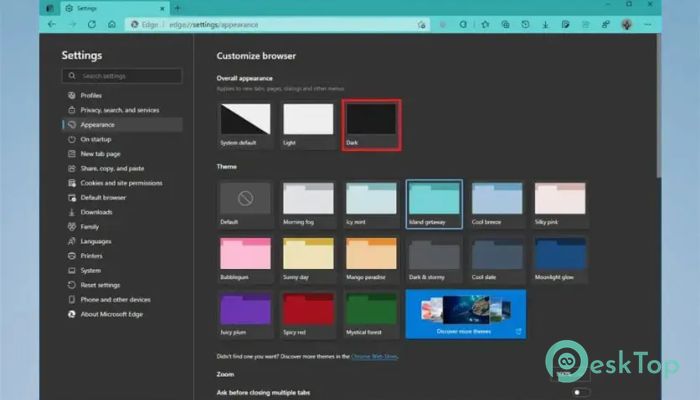The image size is (700, 400).
Task: Reload the page with the refresh icon
Action: pyautogui.click(x=92, y=25)
